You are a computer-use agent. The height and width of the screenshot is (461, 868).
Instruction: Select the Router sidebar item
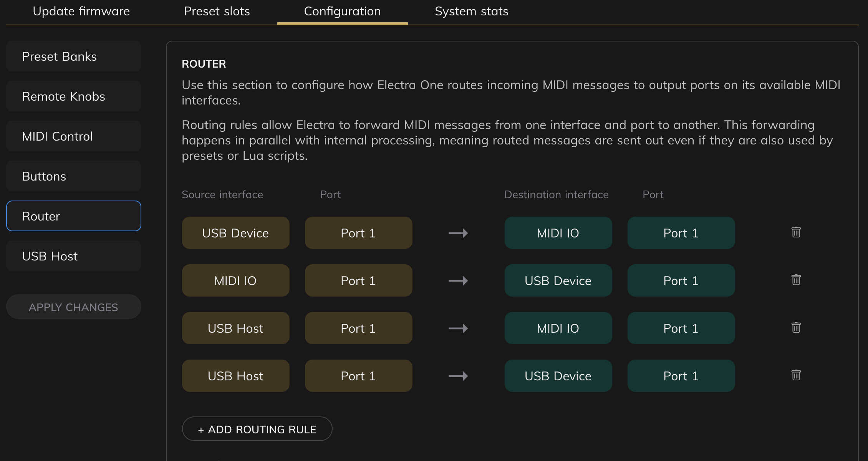pos(74,216)
